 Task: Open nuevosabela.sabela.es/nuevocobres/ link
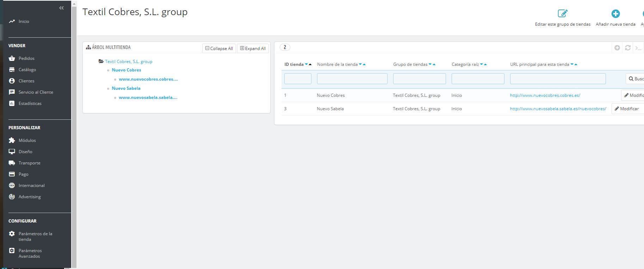(x=558, y=109)
